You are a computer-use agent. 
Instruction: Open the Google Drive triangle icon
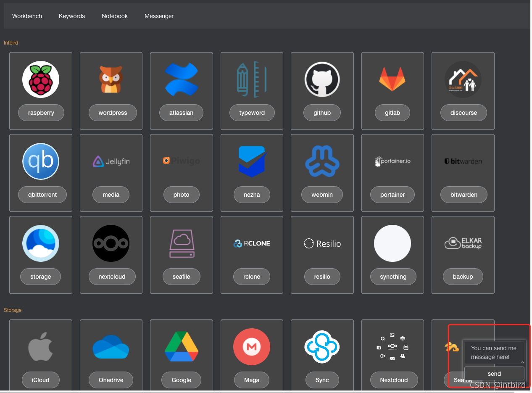point(182,347)
